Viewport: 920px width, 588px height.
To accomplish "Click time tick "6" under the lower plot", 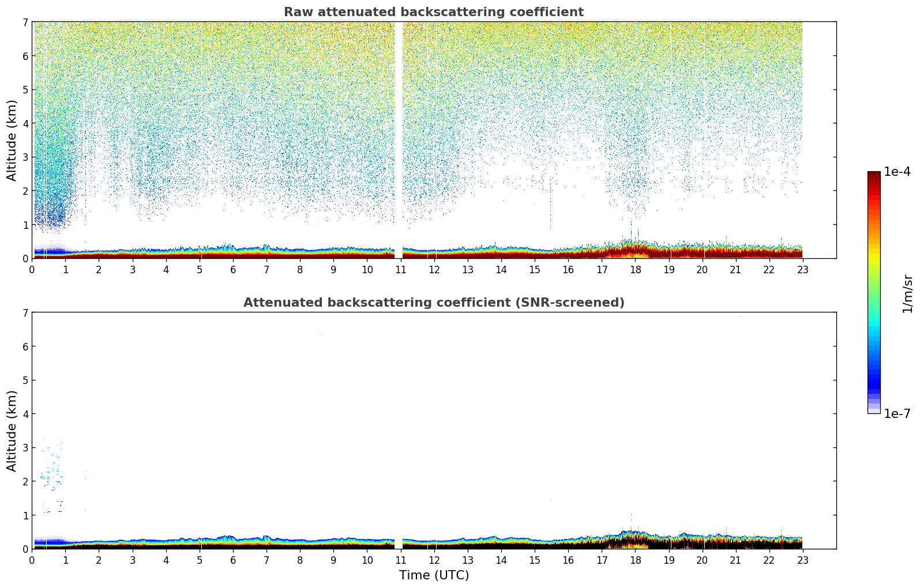I will pyautogui.click(x=233, y=560).
